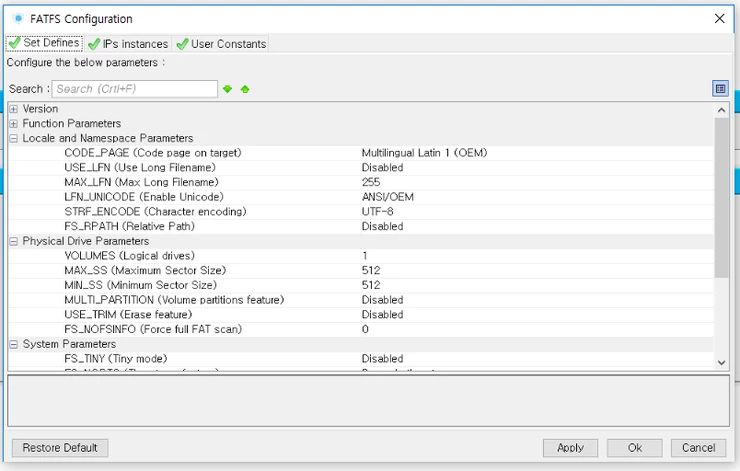Image resolution: width=740 pixels, height=471 pixels.
Task: Click the Apply button
Action: 570,447
